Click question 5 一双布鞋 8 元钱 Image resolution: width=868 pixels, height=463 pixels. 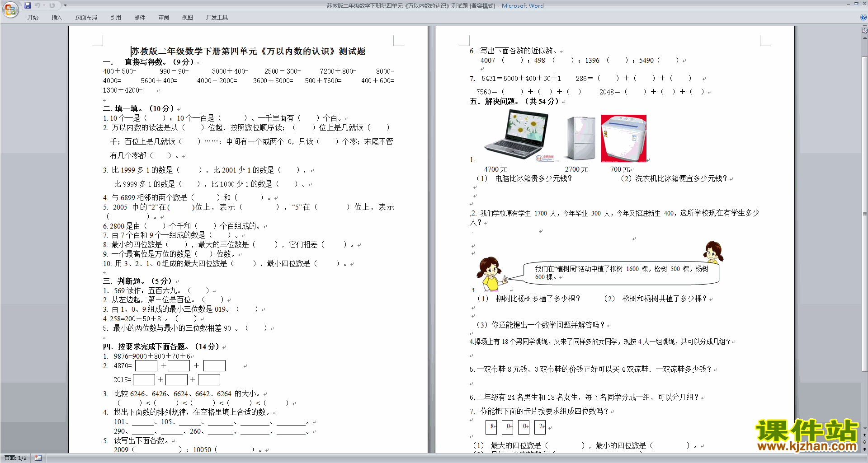pos(591,369)
